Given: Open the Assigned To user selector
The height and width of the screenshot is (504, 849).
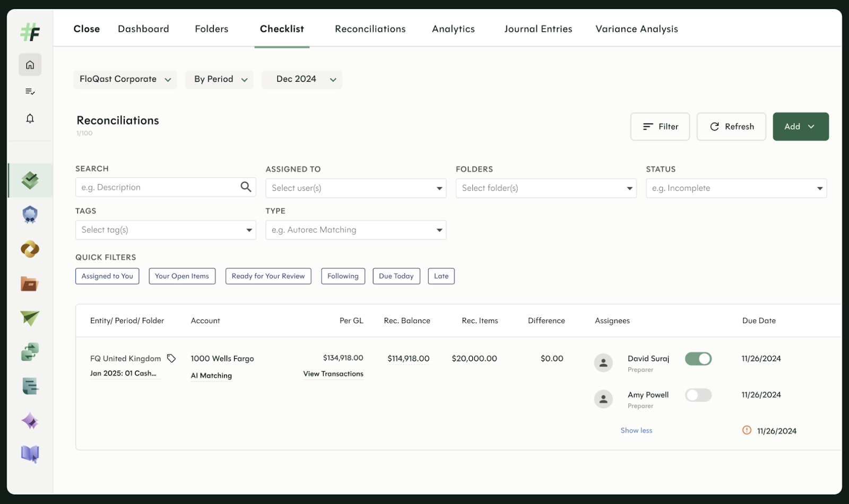Looking at the screenshot, I should tap(356, 188).
